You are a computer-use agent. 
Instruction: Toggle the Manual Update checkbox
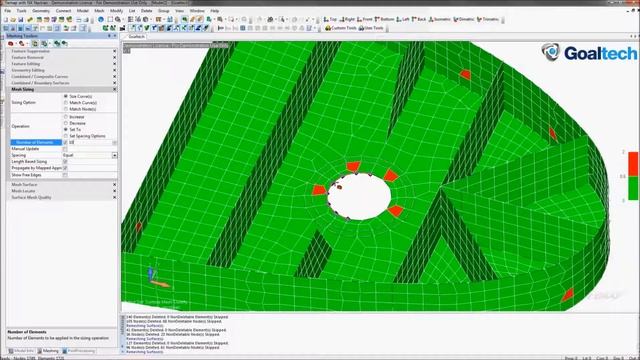[x=65, y=149]
